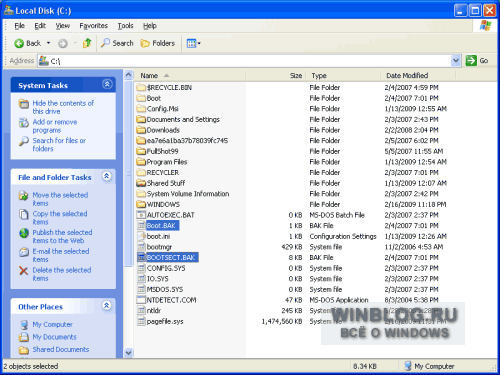
Task: Collapse the Other Places panel
Action: (107, 305)
